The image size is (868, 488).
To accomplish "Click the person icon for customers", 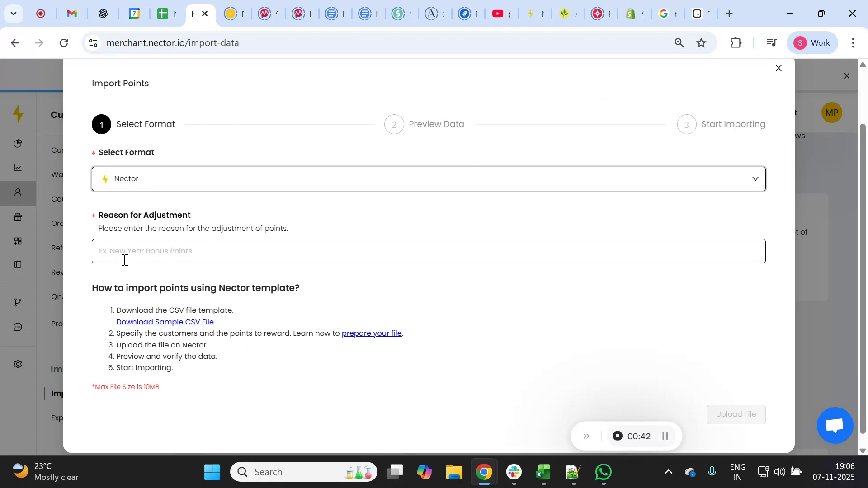I will (x=18, y=193).
